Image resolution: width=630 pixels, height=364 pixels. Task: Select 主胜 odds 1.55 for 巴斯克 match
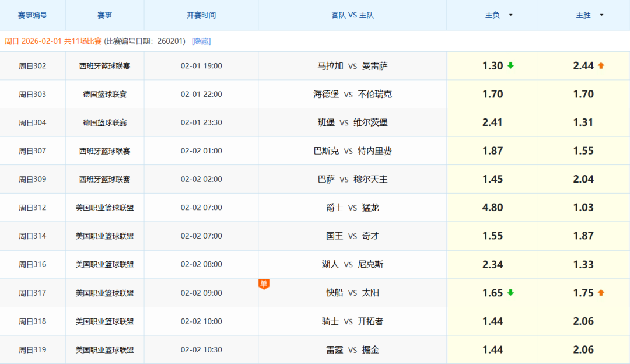pos(583,151)
